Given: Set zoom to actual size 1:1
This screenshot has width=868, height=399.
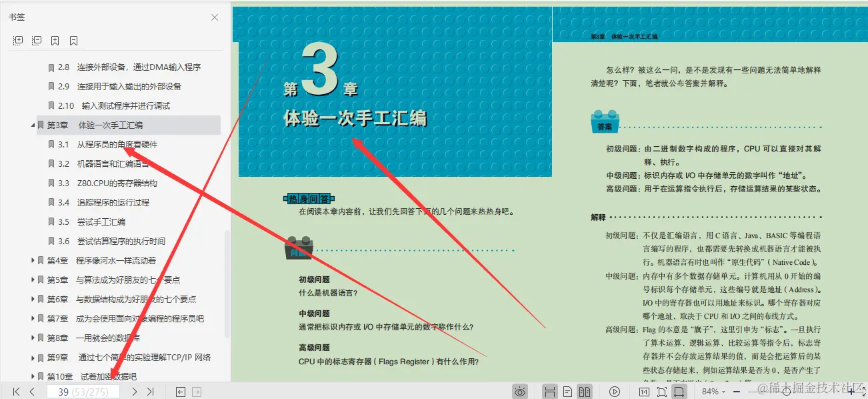Looking at the screenshot, I should (646, 391).
